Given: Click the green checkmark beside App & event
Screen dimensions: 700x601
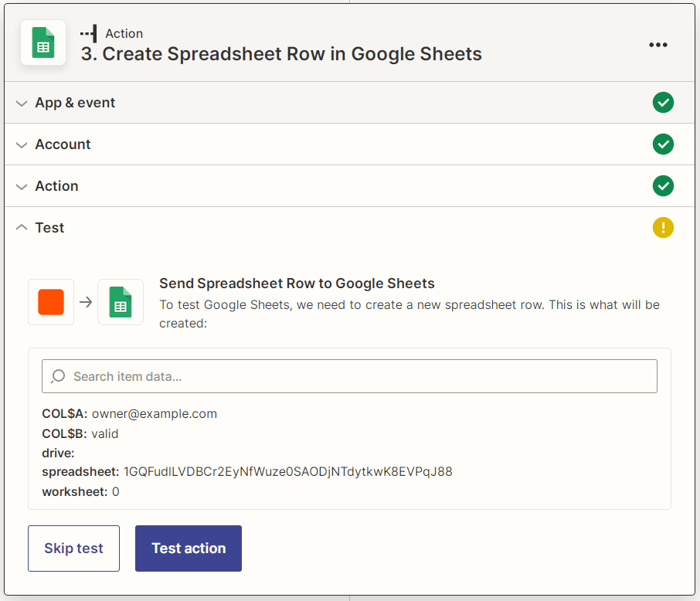Looking at the screenshot, I should (x=663, y=102).
